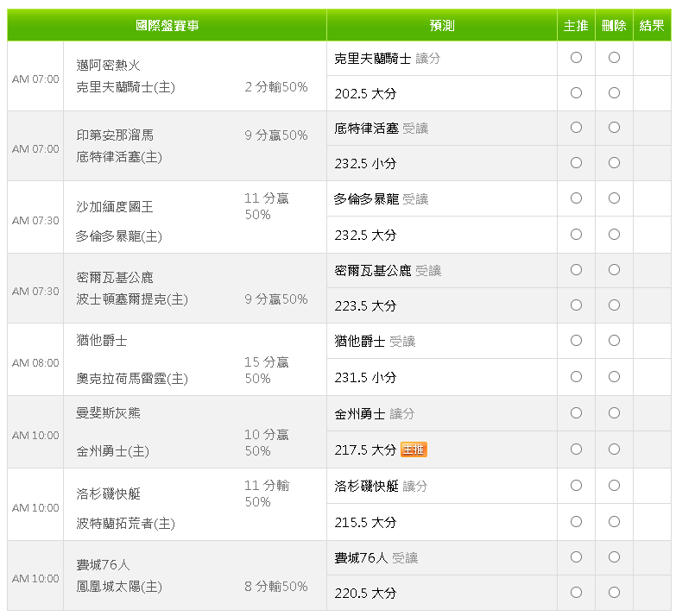Click prediction text 費城76人 受讓
This screenshot has height=616, width=676.
[x=376, y=558]
